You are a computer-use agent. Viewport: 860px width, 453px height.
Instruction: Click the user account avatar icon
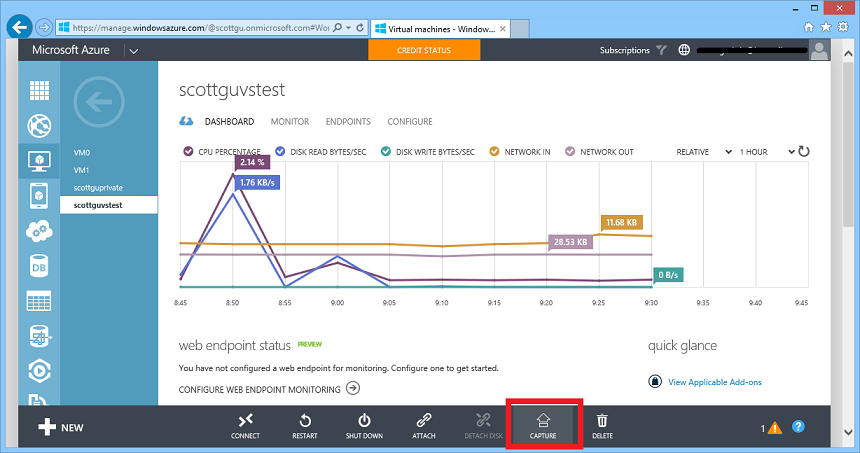[819, 50]
